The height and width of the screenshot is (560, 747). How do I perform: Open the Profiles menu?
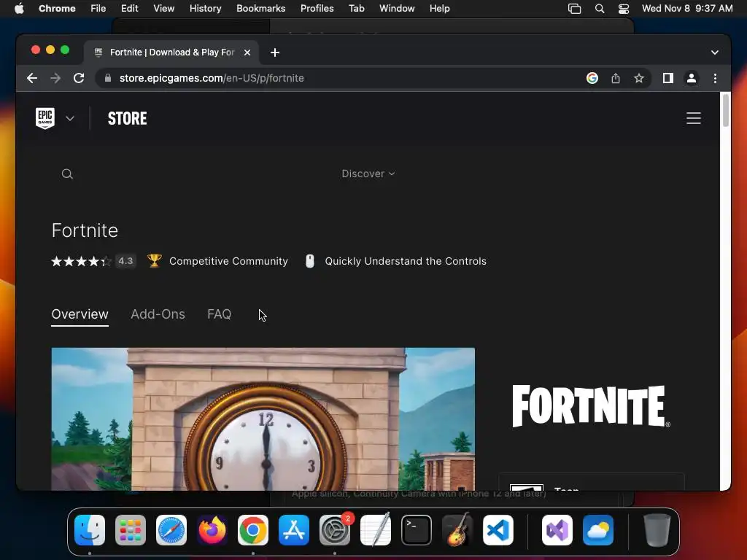[x=317, y=9]
